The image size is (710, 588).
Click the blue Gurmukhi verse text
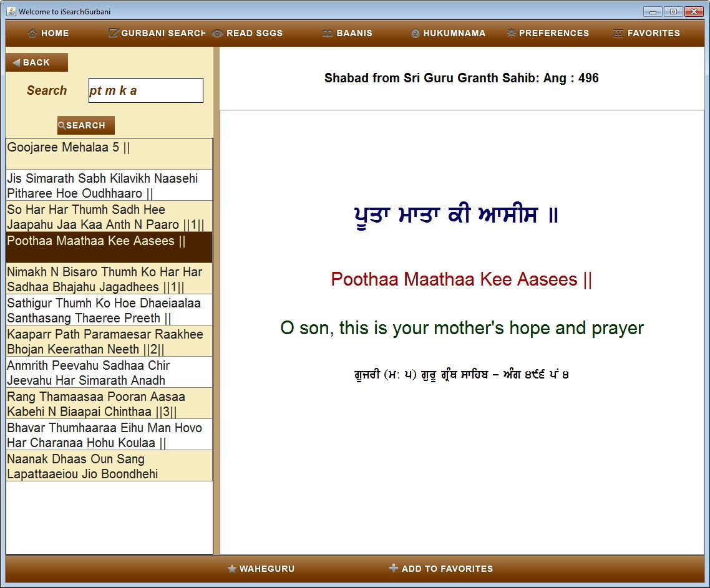point(456,216)
